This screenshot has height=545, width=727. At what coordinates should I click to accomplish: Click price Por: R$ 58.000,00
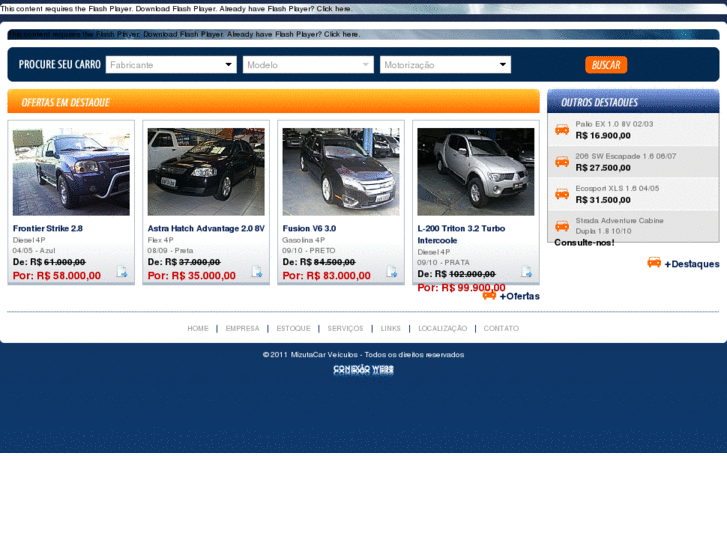pyautogui.click(x=57, y=276)
